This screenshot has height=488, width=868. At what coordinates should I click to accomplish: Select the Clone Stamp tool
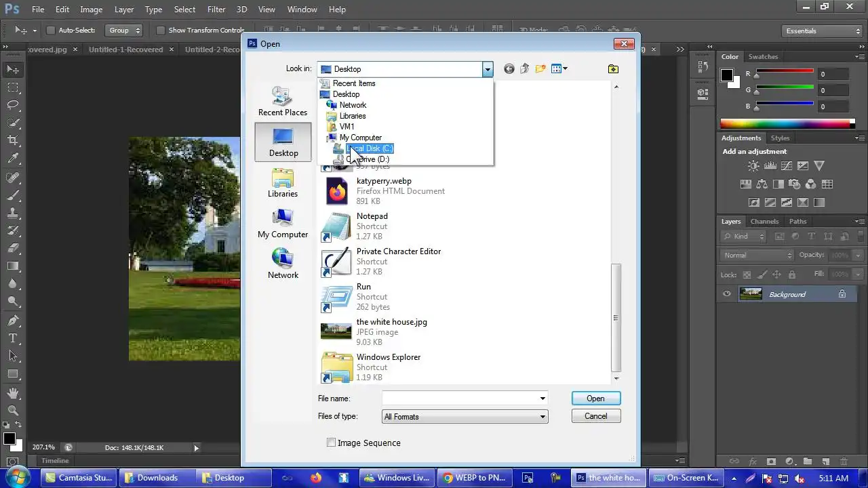[13, 213]
